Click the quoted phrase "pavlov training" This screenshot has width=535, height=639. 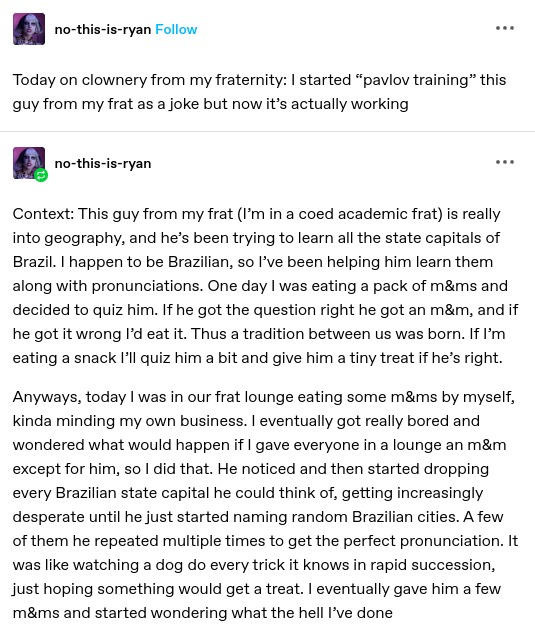tap(416, 80)
